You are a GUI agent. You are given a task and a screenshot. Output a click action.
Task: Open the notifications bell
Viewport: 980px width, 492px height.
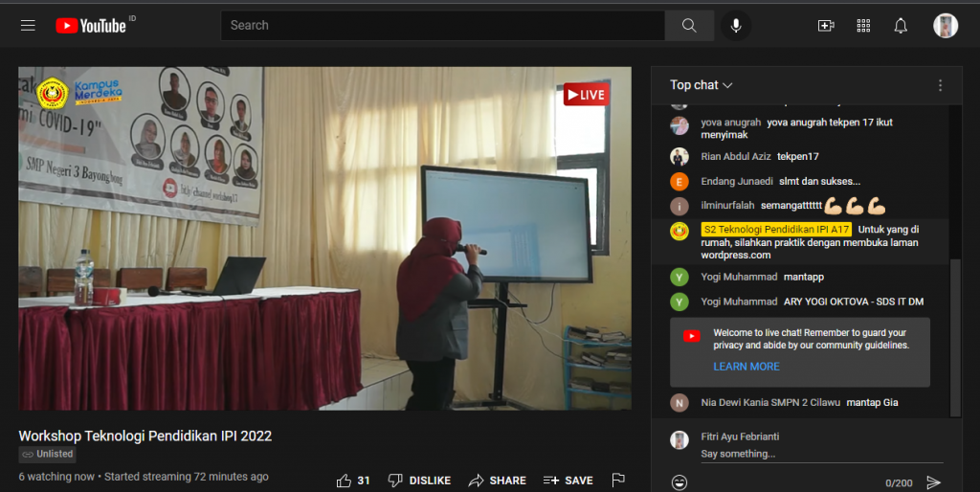click(901, 26)
